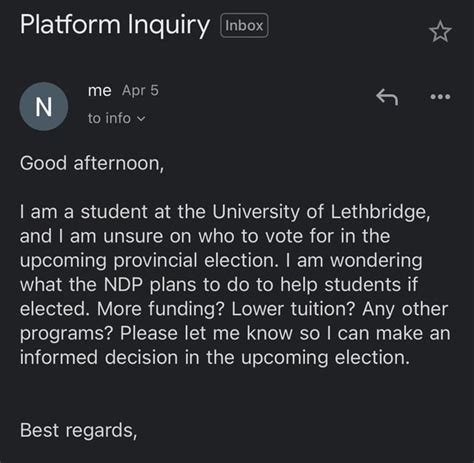Viewport: 474px width, 463px height.
Task: Click the word "NDP" in the message
Action: (123, 284)
